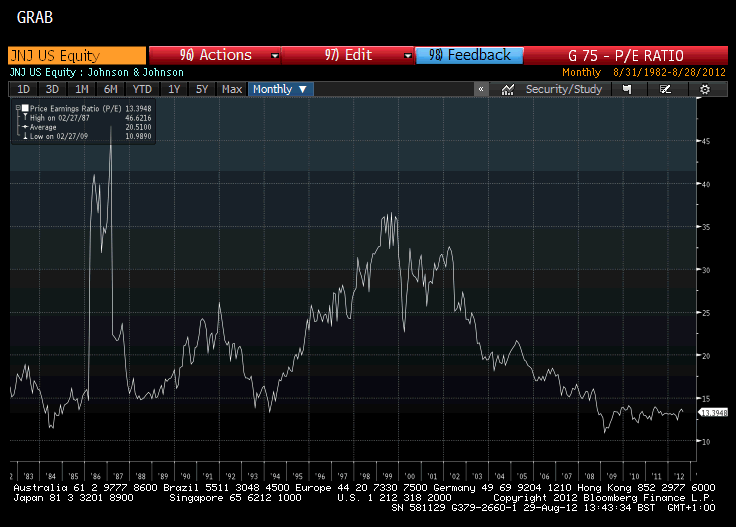This screenshot has height=527, width=736.
Task: Click the 98) Feedback button
Action: [x=469, y=55]
